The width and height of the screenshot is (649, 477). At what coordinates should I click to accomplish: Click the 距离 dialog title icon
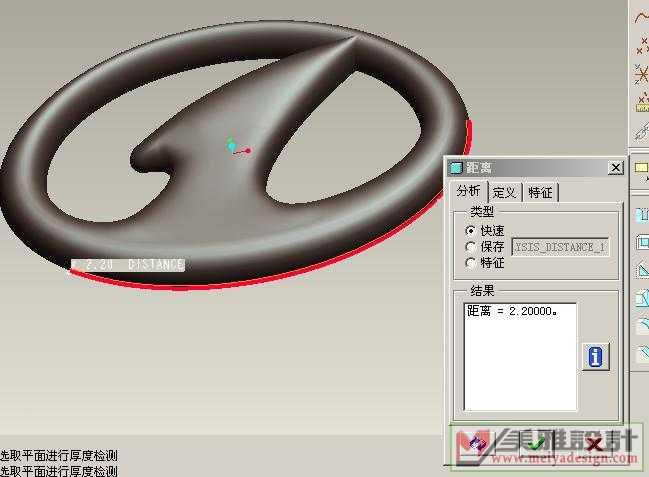coord(456,168)
